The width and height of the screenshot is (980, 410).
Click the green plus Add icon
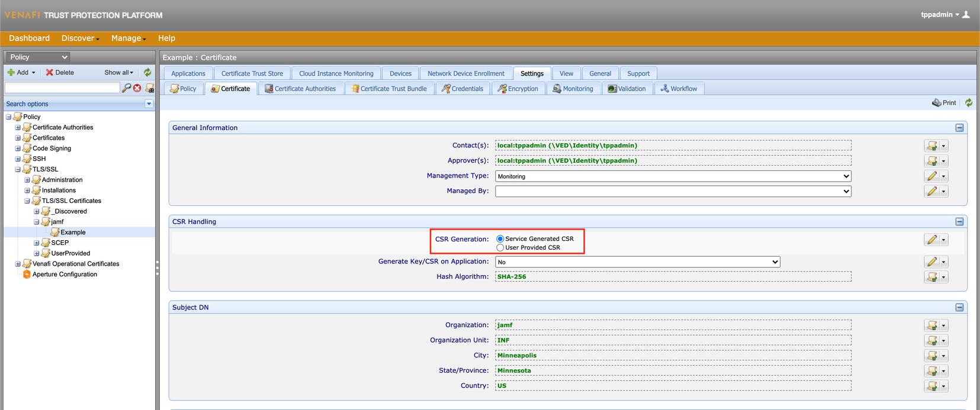click(x=11, y=72)
